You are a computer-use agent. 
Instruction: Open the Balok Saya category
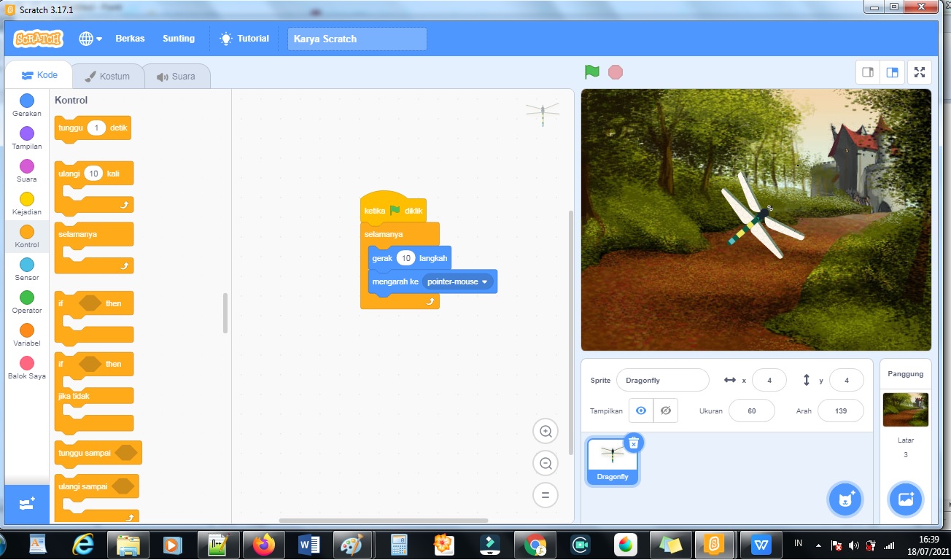26,368
